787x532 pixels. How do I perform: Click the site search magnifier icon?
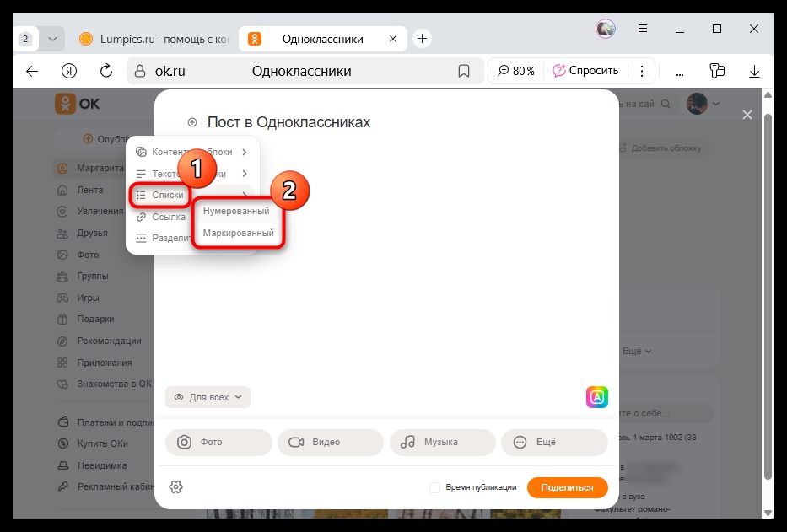[x=666, y=104]
